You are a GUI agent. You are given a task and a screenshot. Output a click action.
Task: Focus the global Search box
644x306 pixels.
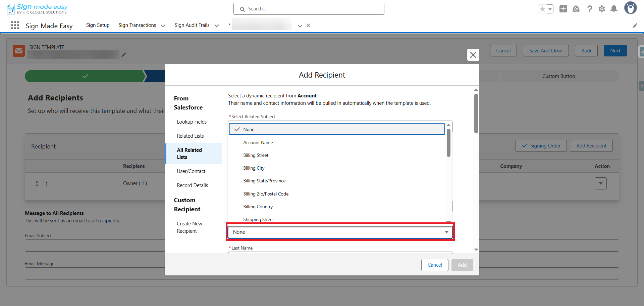309,9
